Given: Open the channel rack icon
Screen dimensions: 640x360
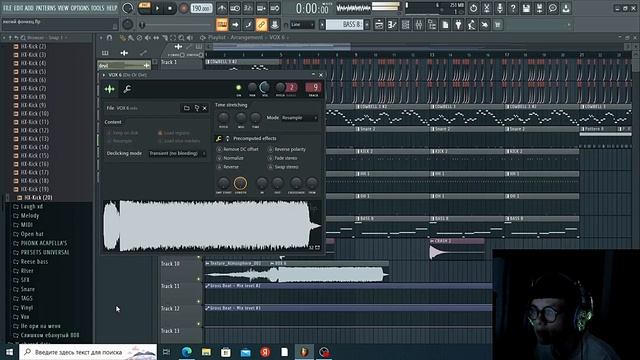Looking at the screenshot, I should tap(405, 25).
